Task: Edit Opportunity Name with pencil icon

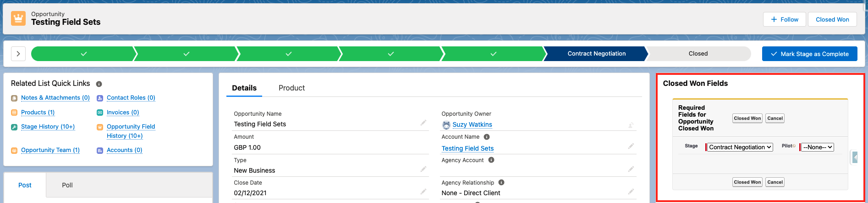Action: click(x=423, y=123)
